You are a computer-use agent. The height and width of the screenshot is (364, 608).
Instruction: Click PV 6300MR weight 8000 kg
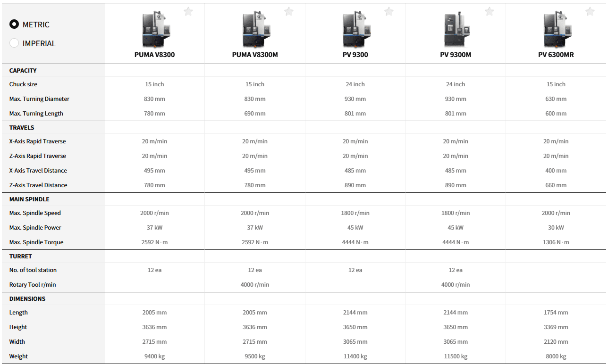(x=556, y=356)
